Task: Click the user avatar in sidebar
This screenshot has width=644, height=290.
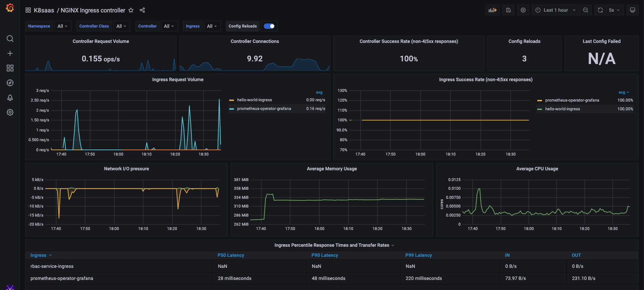Action: (10, 287)
